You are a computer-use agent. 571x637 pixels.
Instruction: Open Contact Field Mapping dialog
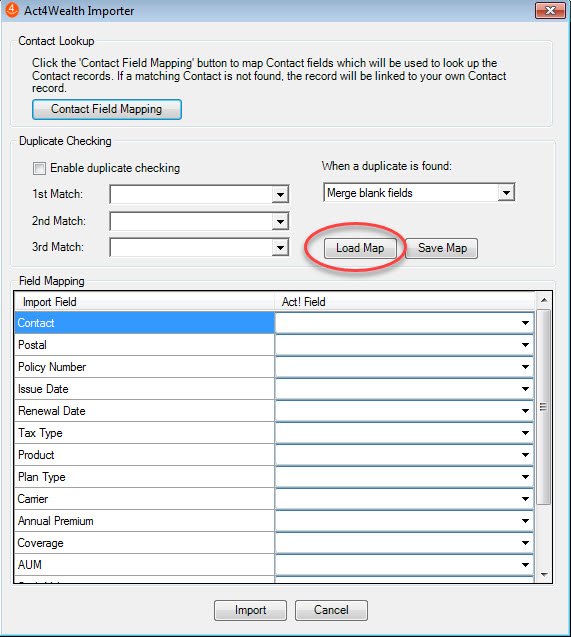107,109
